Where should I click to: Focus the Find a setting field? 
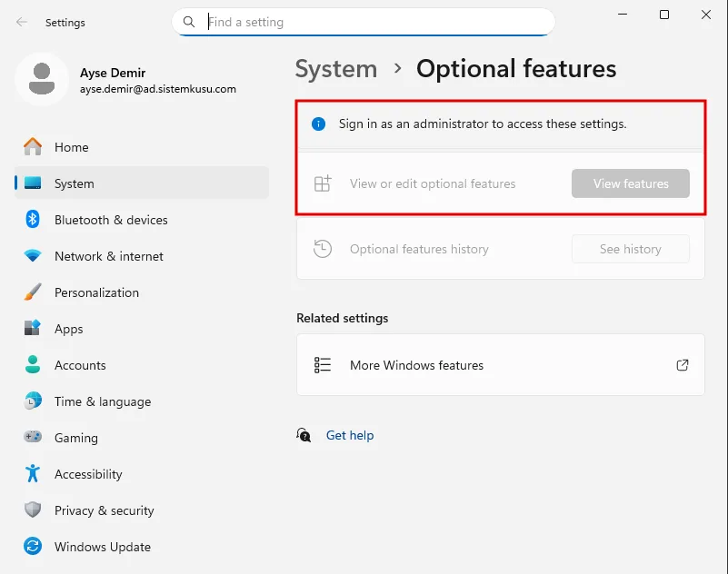pyautogui.click(x=363, y=22)
